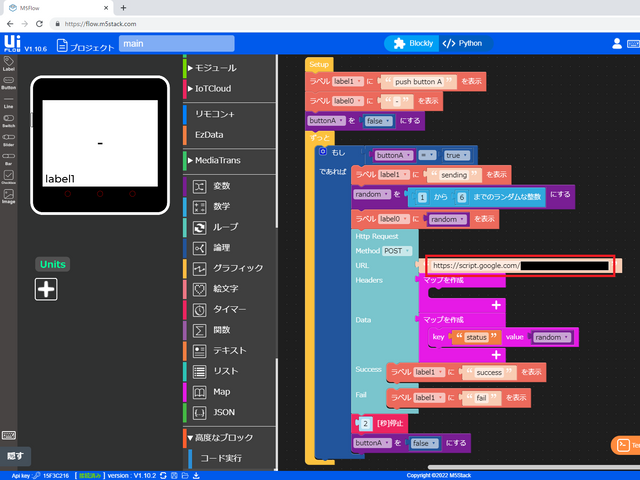The height and width of the screenshot is (480, 640).
Task: Switch to Blockly editing mode
Action: click(409, 44)
